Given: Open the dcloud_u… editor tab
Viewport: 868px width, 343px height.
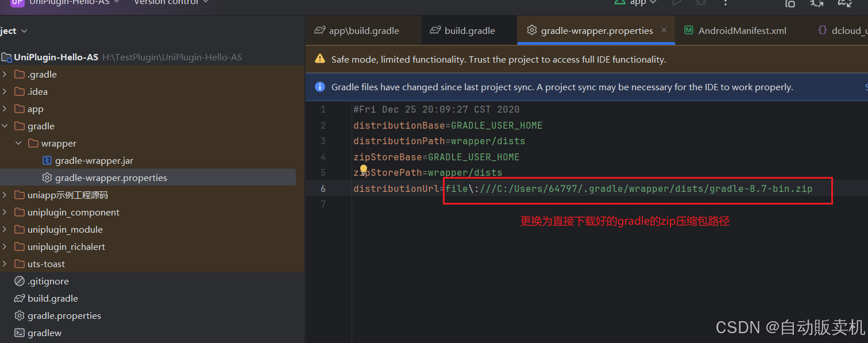Looking at the screenshot, I should (x=842, y=30).
